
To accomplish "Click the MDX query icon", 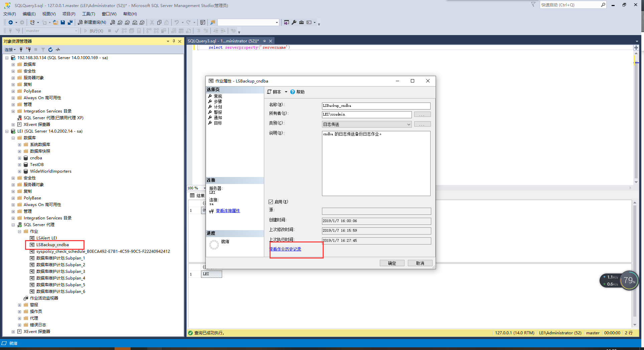I will pos(120,22).
